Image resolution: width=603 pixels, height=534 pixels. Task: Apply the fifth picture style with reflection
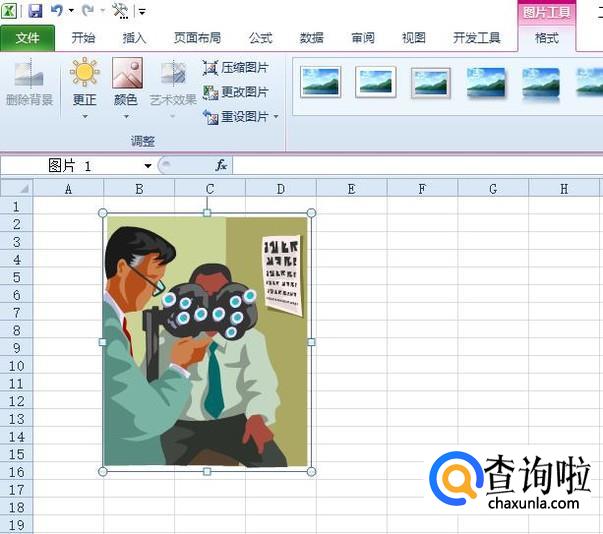coord(541,84)
